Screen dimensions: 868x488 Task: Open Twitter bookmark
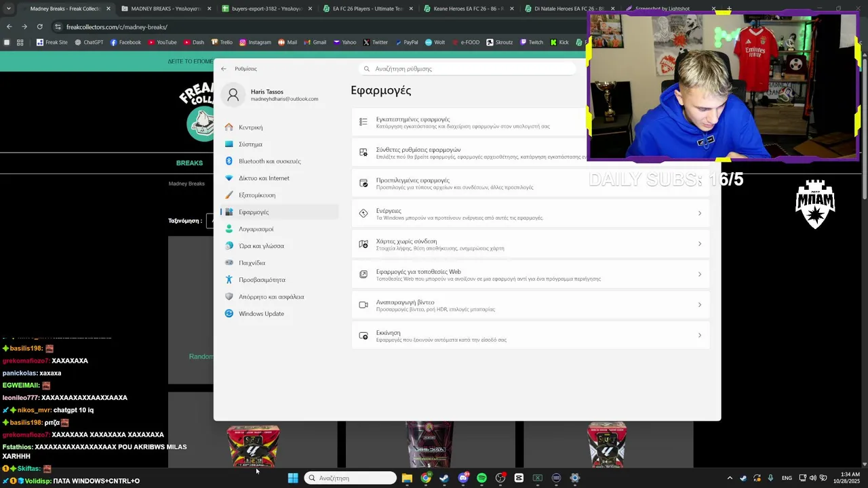375,42
